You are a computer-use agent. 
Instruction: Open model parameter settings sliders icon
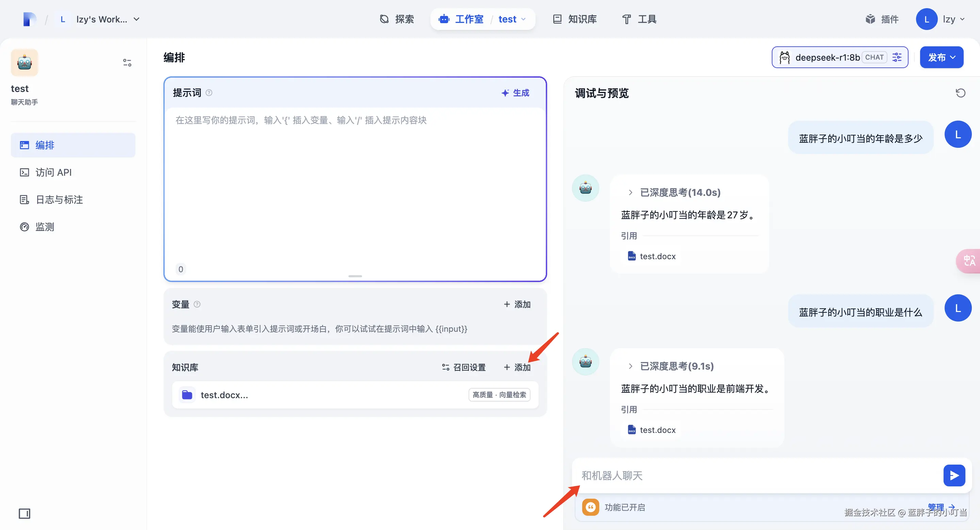pos(897,58)
